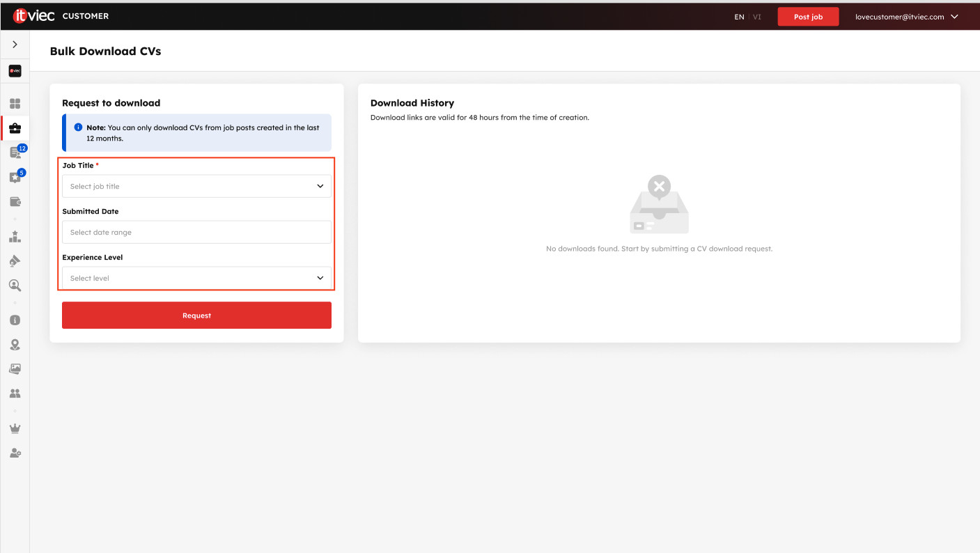
Task: Open the applications icon with badge 12
Action: 15,153
